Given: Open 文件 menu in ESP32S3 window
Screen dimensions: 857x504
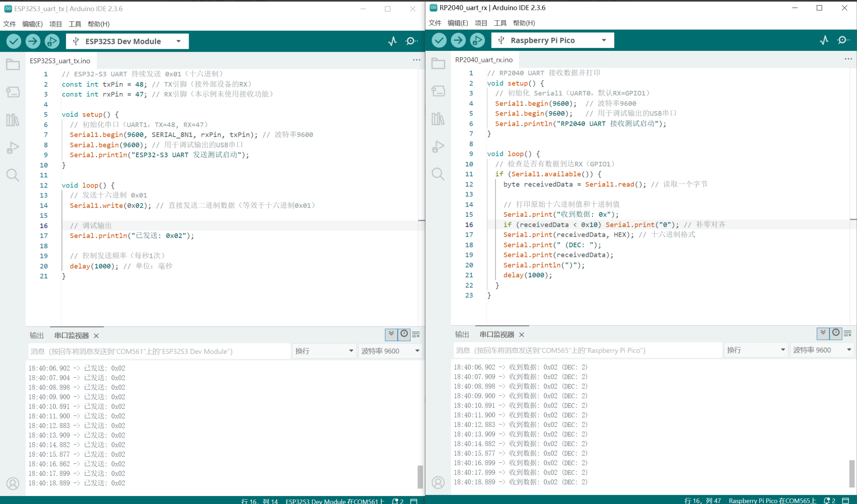Looking at the screenshot, I should (10, 24).
